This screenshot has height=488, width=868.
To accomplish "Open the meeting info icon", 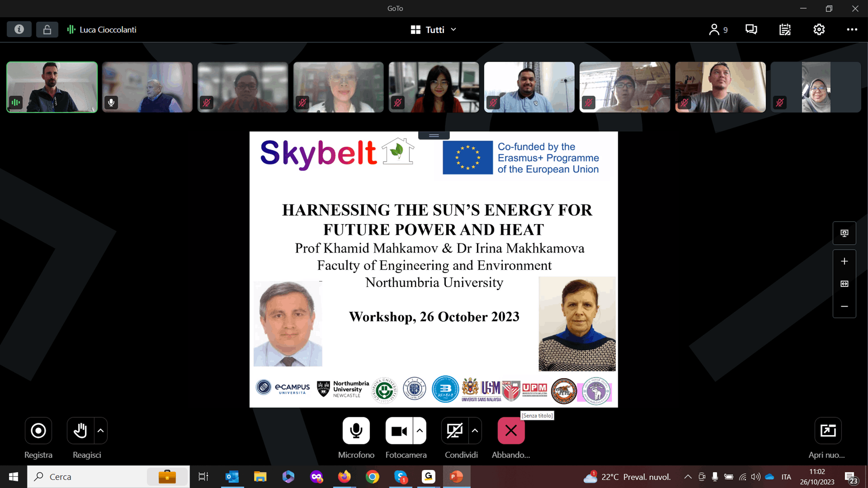I will point(19,29).
